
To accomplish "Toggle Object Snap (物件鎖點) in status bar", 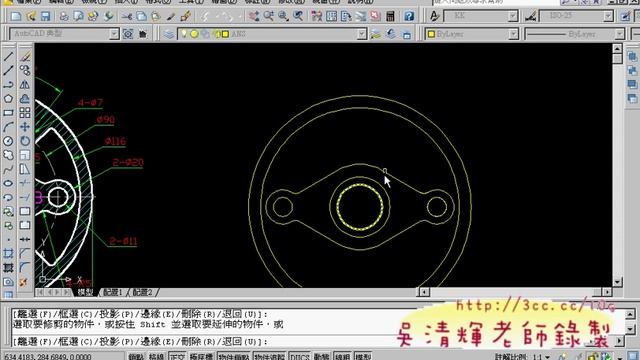I will coord(234,356).
